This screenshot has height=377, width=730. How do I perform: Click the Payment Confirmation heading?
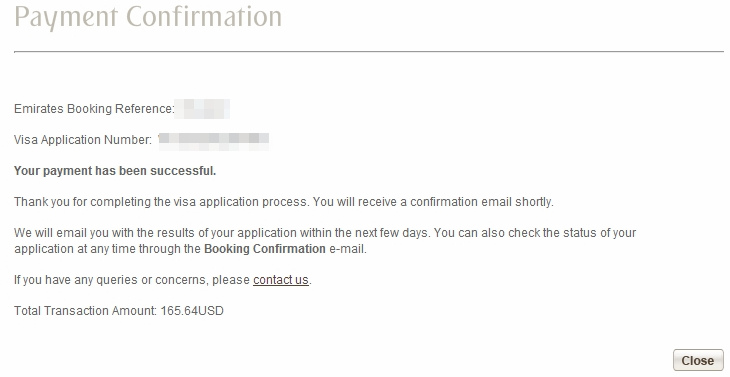[x=148, y=17]
